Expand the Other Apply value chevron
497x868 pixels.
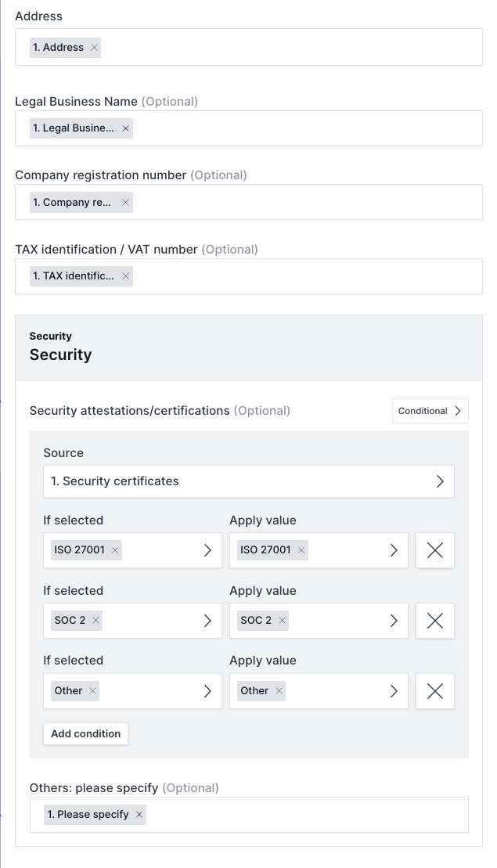[394, 691]
